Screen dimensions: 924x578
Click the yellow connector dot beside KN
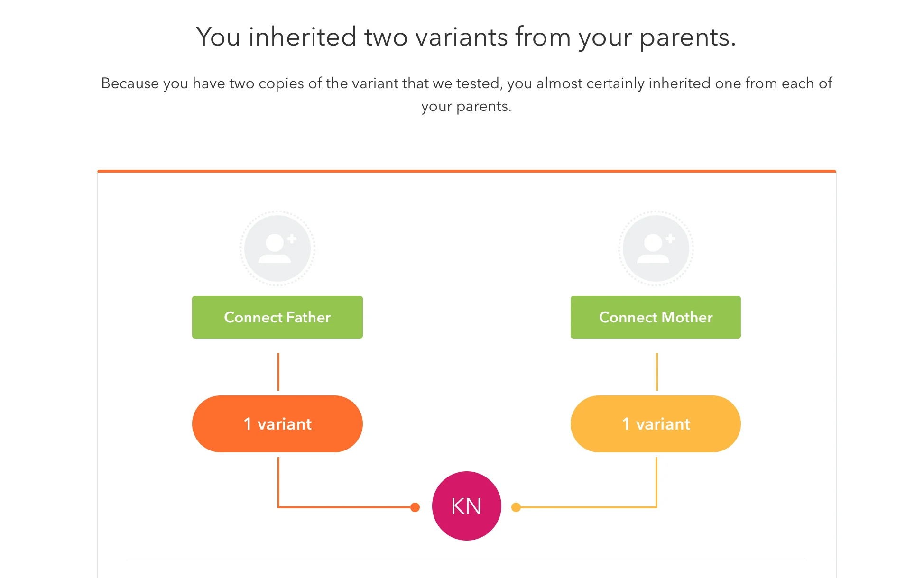(516, 507)
